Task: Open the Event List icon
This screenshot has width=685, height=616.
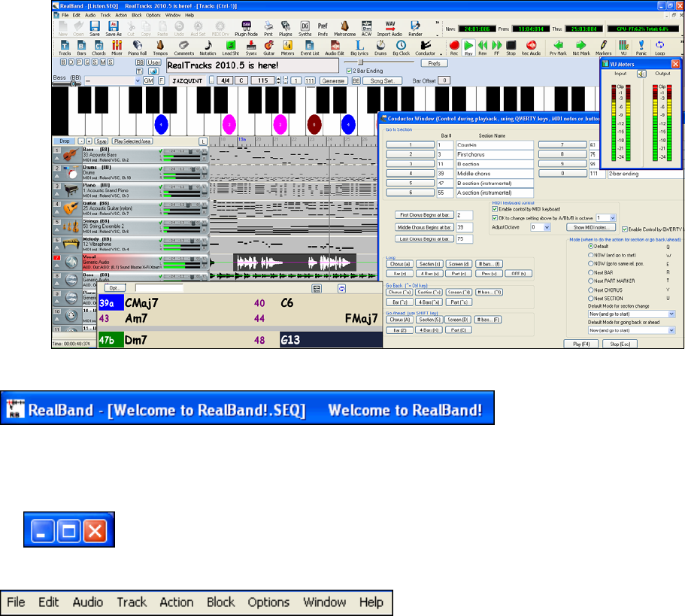Action: point(309,47)
